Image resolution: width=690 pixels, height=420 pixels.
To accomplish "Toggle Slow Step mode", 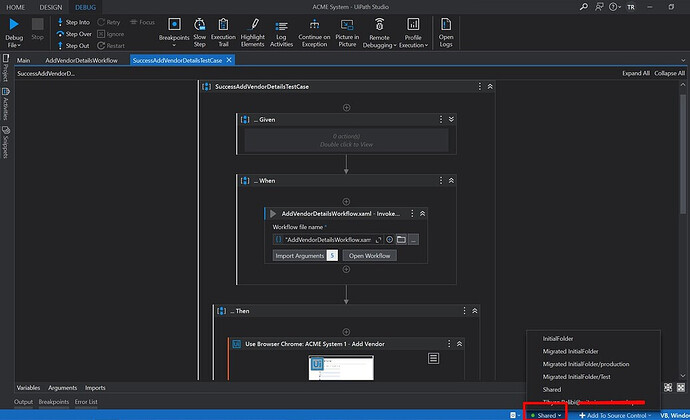I will 200,32.
